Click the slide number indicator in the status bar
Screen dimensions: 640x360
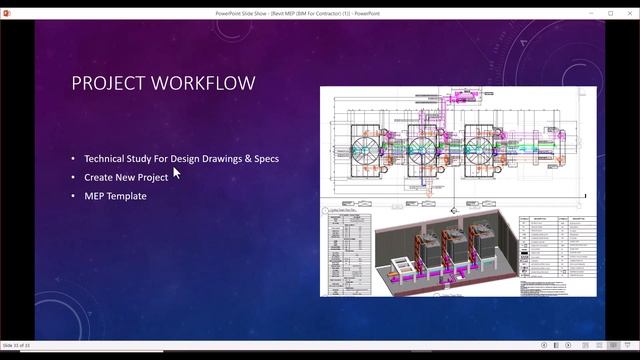click(16, 345)
